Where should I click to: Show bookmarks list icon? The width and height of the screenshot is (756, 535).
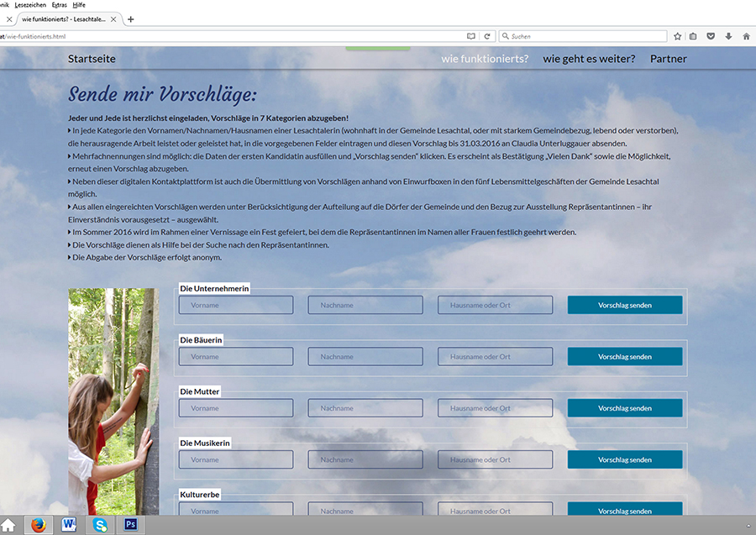pos(693,36)
